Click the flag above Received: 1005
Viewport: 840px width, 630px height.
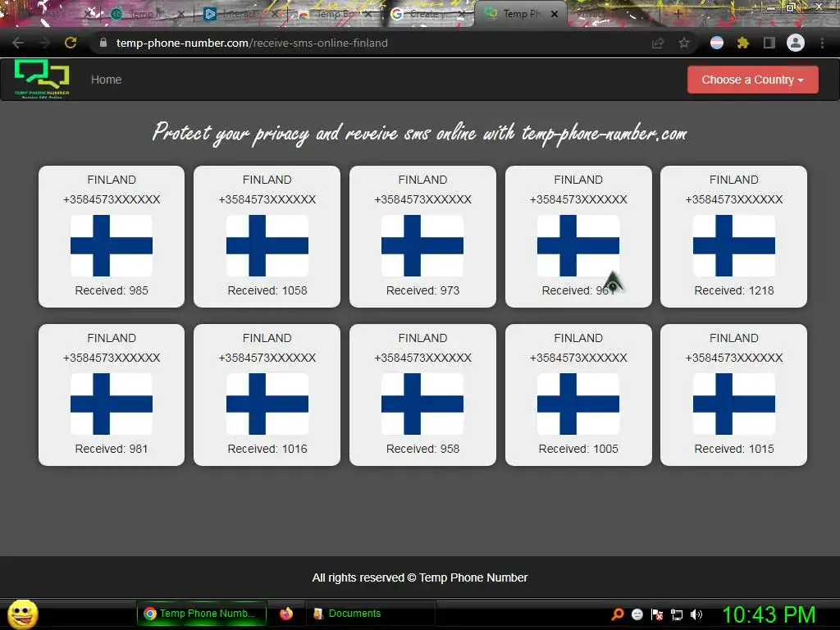pos(578,404)
